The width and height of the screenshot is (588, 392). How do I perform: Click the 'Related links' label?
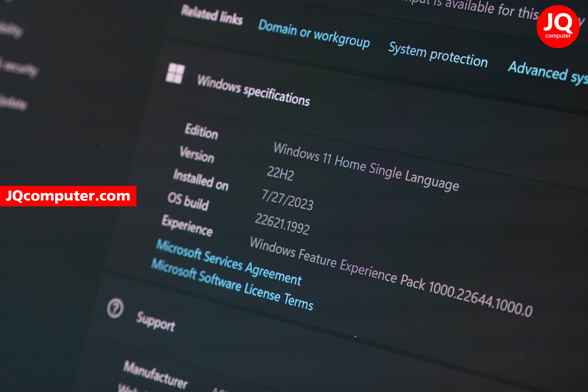tap(212, 15)
